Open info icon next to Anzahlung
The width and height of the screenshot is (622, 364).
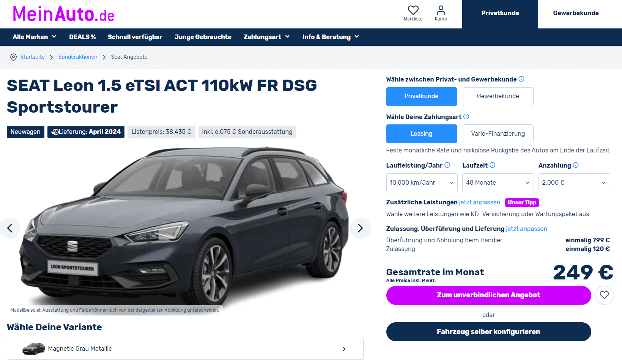575,165
